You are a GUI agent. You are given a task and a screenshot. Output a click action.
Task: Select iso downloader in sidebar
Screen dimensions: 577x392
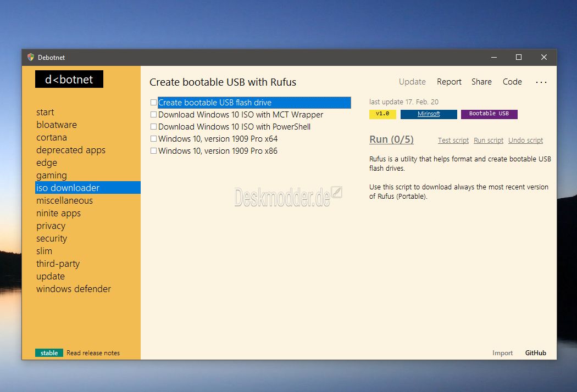(x=88, y=188)
